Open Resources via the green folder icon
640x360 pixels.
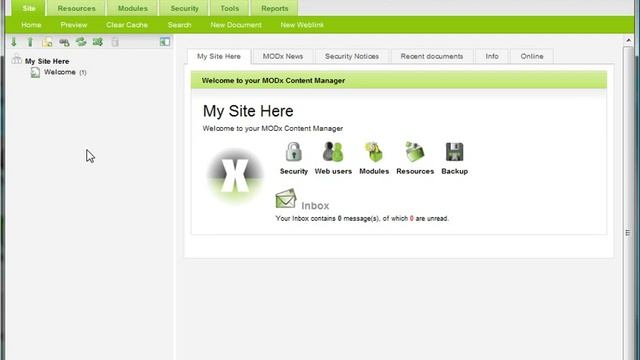click(x=415, y=152)
